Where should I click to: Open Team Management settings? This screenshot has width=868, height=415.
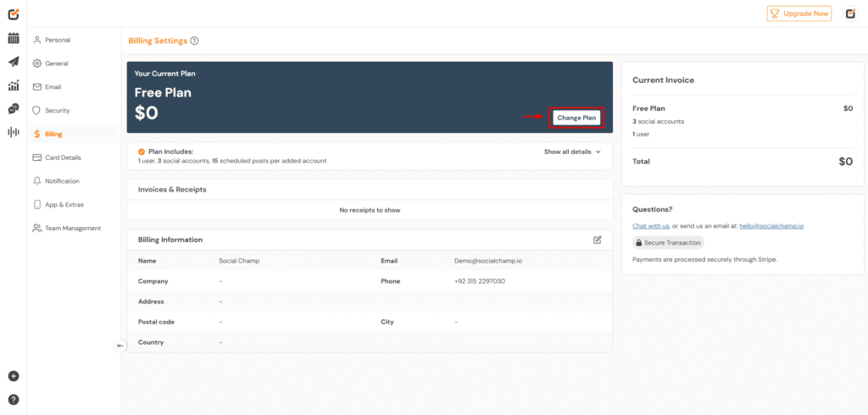tap(72, 228)
